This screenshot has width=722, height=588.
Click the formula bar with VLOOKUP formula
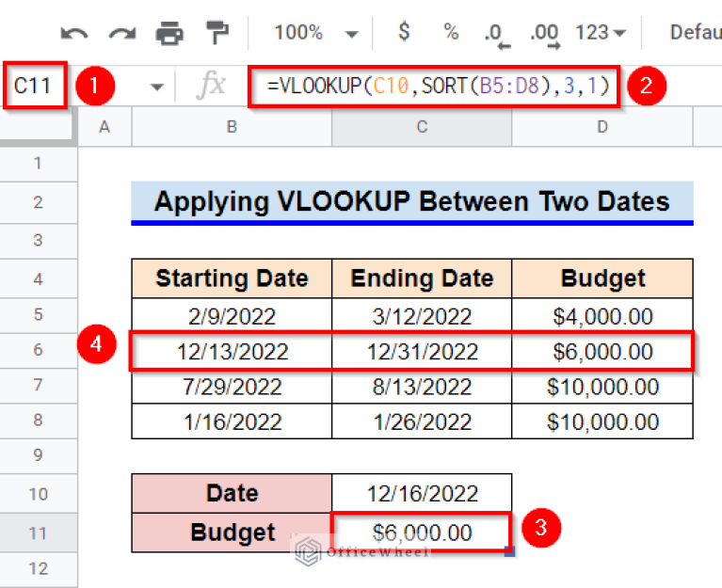[434, 86]
